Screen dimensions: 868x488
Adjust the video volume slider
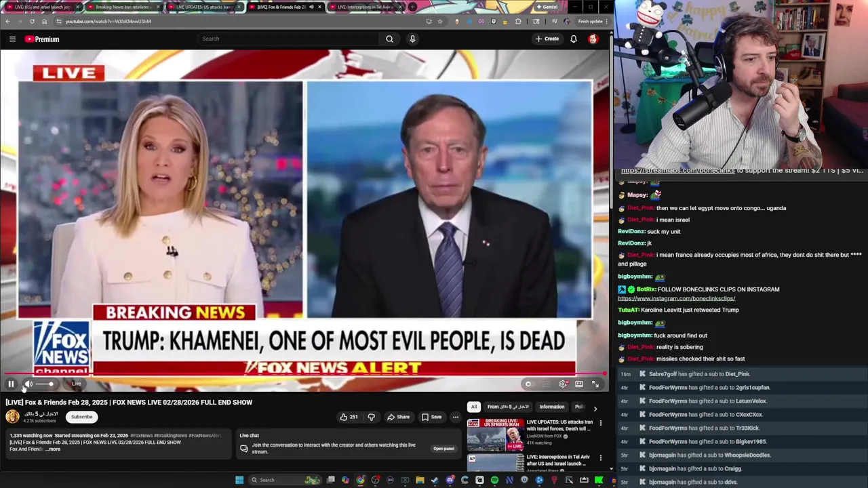pyautogui.click(x=44, y=384)
